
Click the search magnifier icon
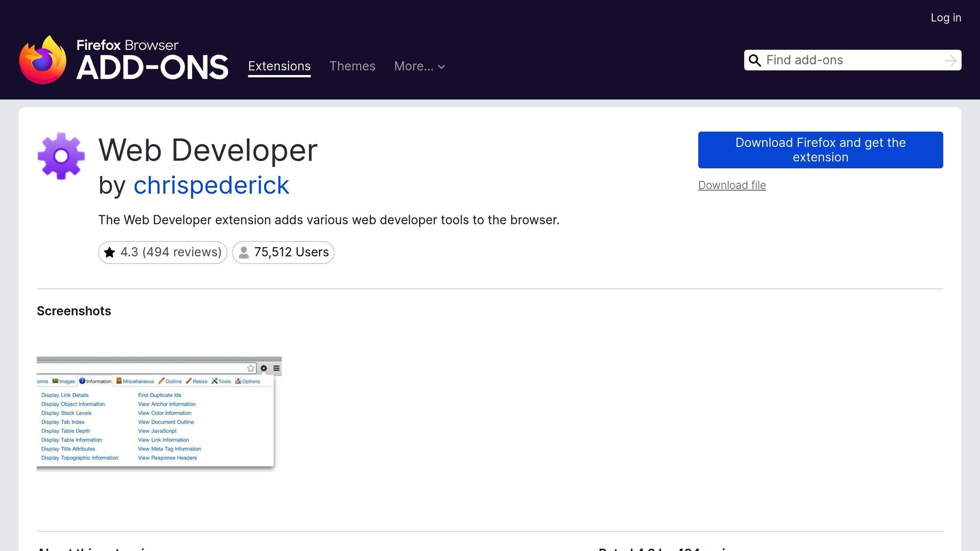pos(755,60)
